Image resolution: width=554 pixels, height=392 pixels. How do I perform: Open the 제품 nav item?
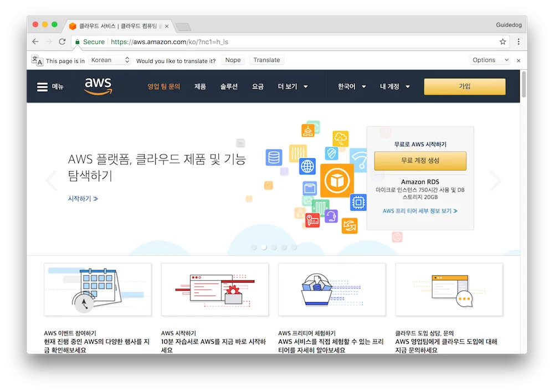200,86
